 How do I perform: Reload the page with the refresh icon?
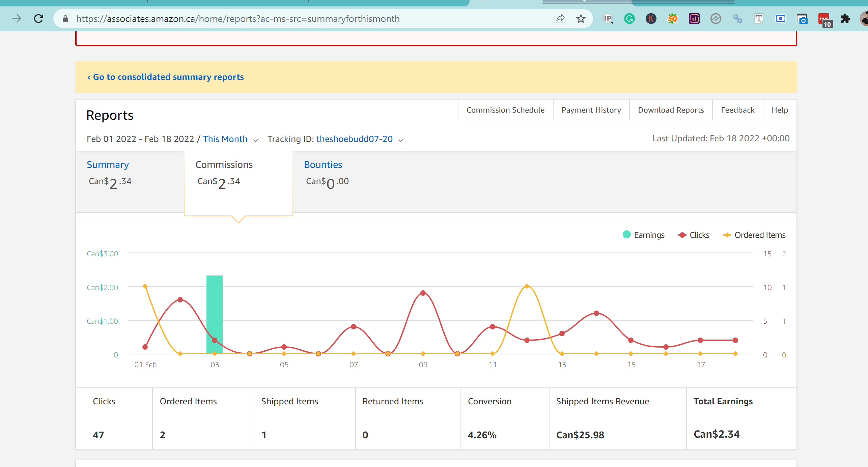[x=38, y=19]
